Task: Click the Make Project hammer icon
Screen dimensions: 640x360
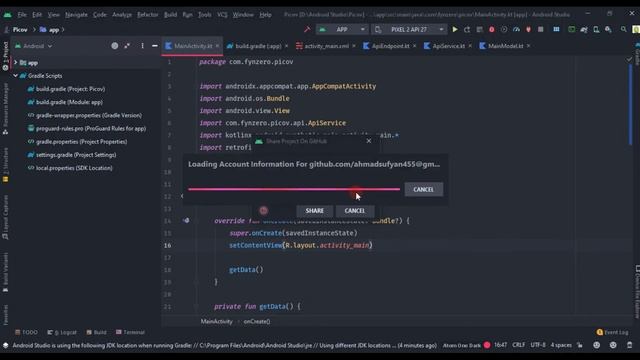Action: [307, 29]
